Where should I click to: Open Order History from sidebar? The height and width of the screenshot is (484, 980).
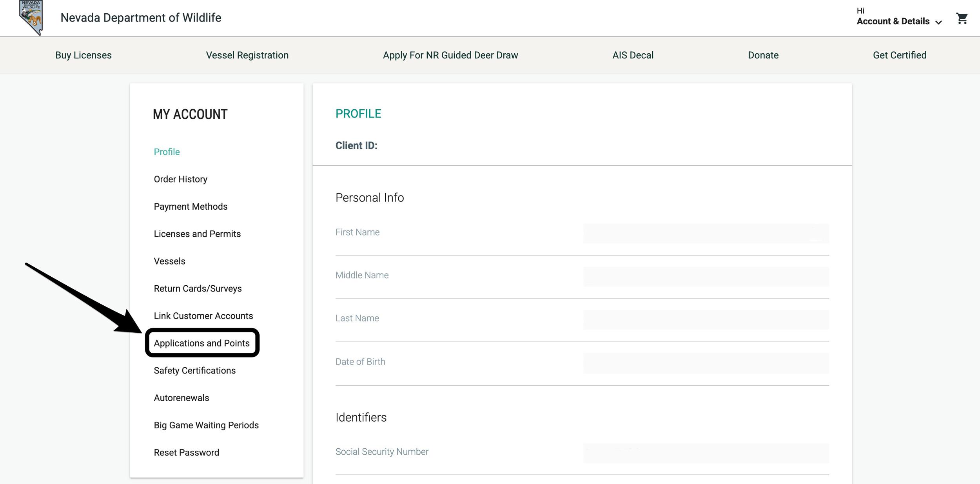pos(180,179)
